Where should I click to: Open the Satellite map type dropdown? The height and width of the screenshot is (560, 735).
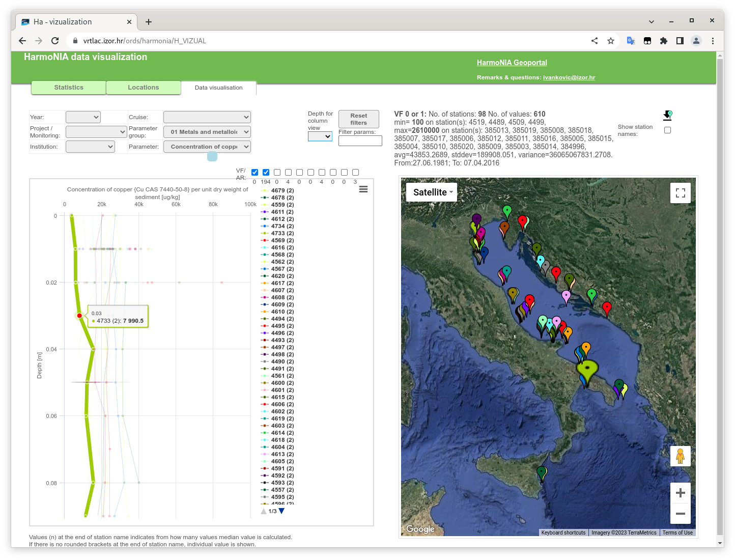[432, 192]
